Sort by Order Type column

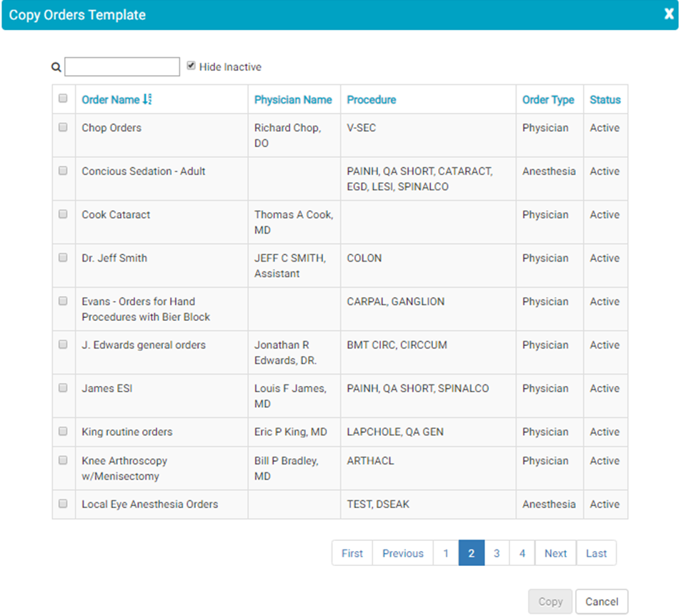tap(548, 100)
